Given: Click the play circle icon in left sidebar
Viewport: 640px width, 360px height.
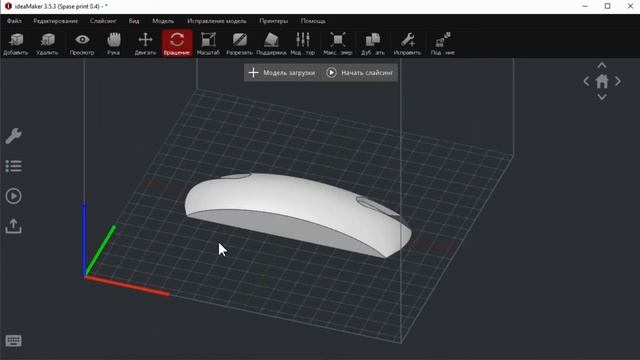Looking at the screenshot, I should click(13, 196).
